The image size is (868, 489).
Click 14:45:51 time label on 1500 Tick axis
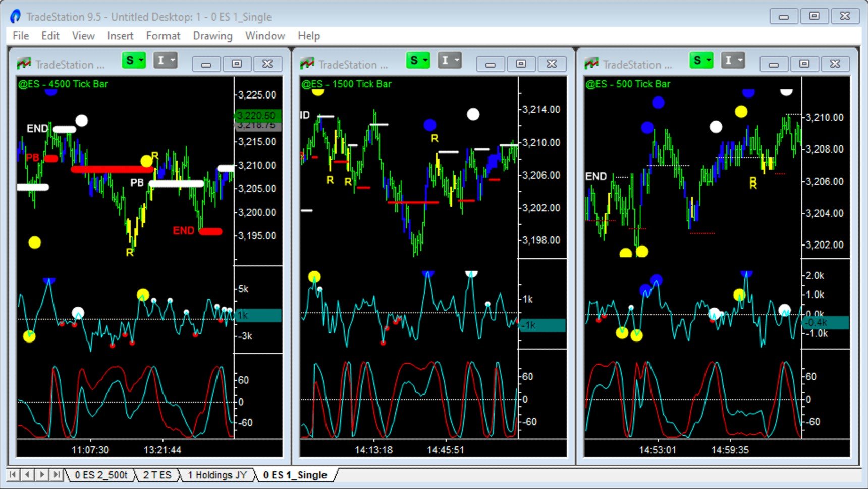(446, 450)
